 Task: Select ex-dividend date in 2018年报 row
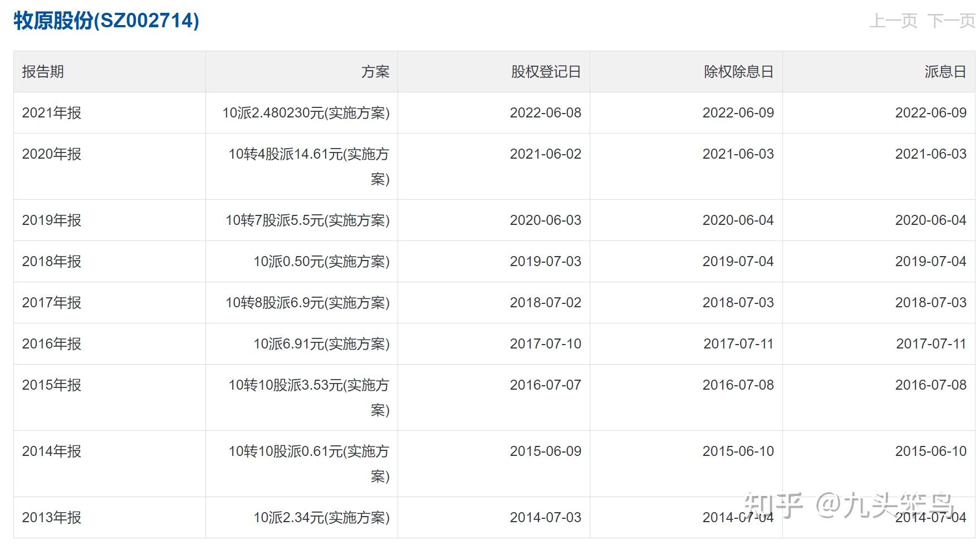point(738,262)
